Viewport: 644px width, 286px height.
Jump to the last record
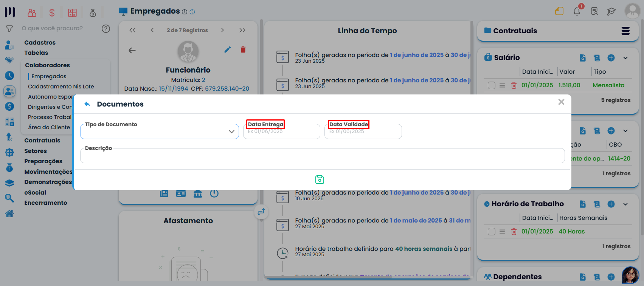point(242,30)
